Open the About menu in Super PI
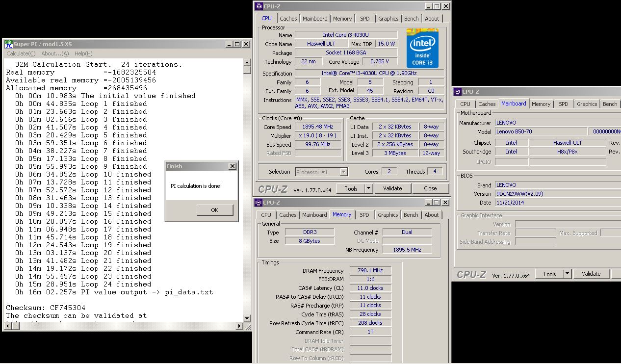621x364 pixels. click(55, 53)
